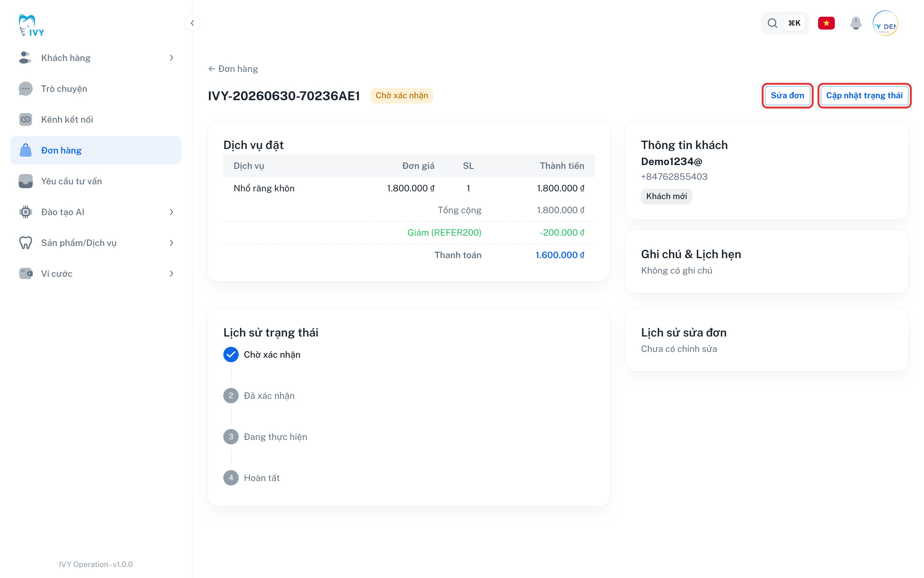Click the Chờ xác nhận status badge
Viewport: 924px width, 578px height.
tap(402, 96)
